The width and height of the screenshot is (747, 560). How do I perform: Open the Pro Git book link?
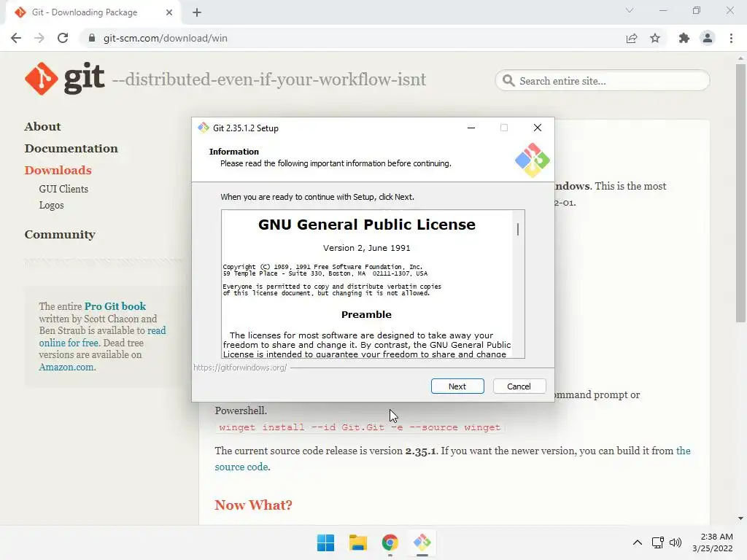click(115, 306)
